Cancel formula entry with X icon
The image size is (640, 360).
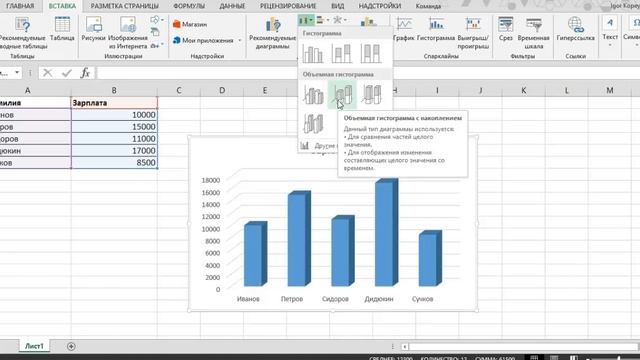(x=47, y=73)
